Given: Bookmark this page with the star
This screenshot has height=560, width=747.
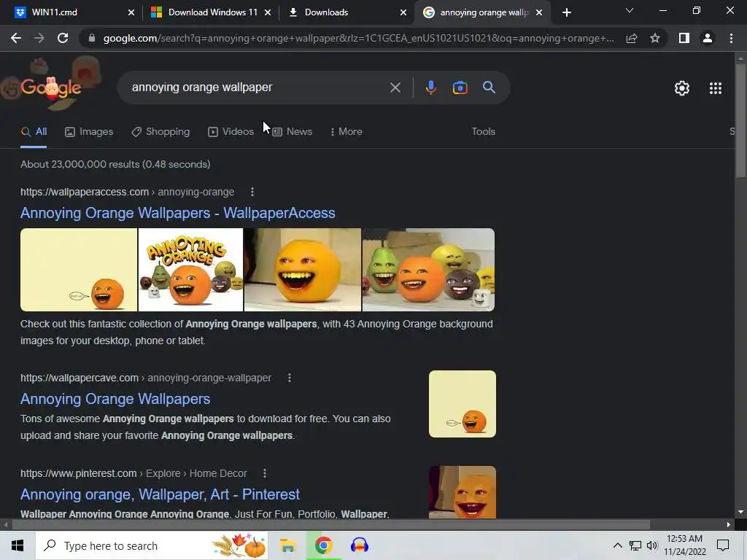Looking at the screenshot, I should pos(655,38).
